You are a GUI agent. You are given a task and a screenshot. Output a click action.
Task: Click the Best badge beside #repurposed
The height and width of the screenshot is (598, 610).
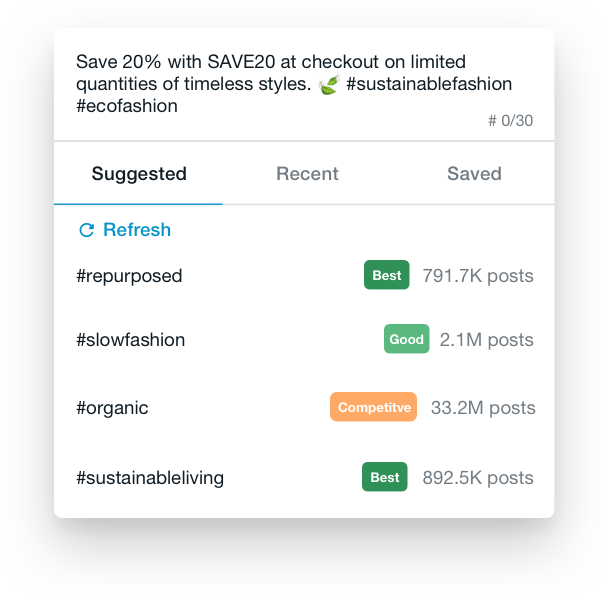pyautogui.click(x=387, y=275)
